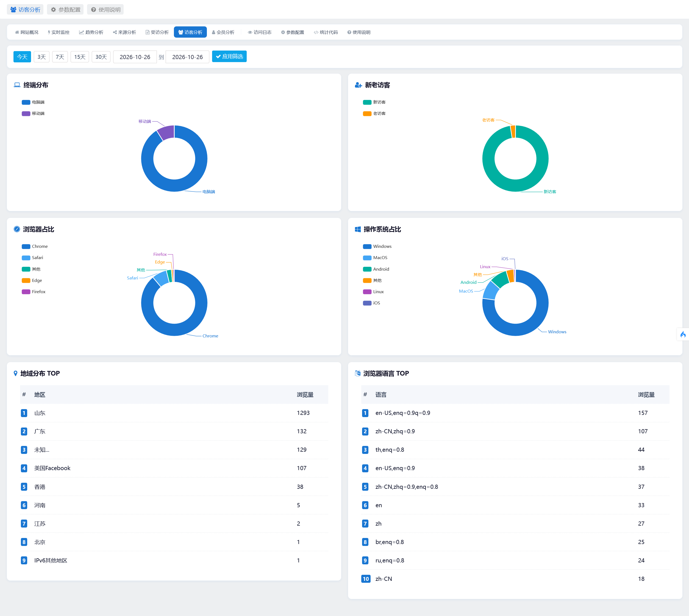Viewport: 689px width, 616px height.
Task: Open the top 参数配置 gear tab
Action: click(66, 9)
